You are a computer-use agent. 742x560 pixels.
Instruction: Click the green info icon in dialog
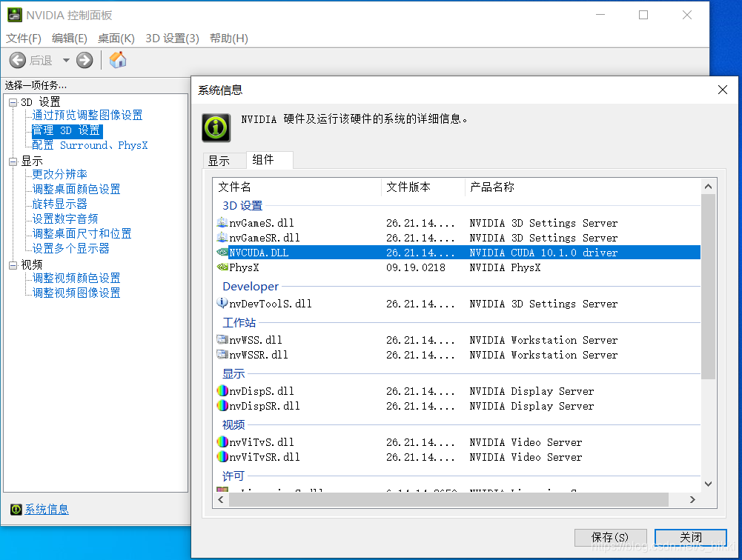(x=216, y=127)
